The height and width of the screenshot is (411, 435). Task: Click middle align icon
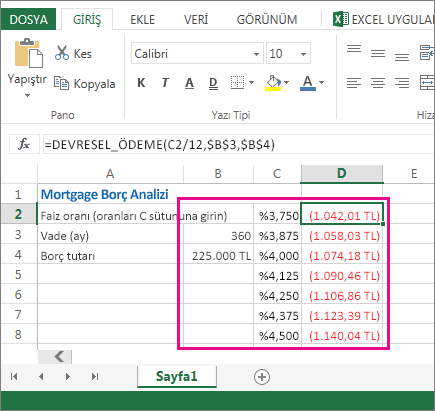point(378,53)
